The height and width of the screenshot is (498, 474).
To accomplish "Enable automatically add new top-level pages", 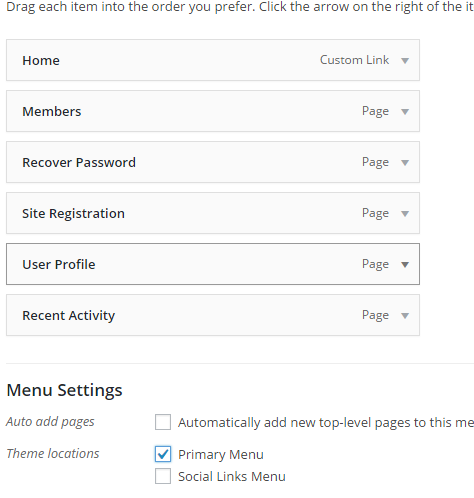I will 163,422.
